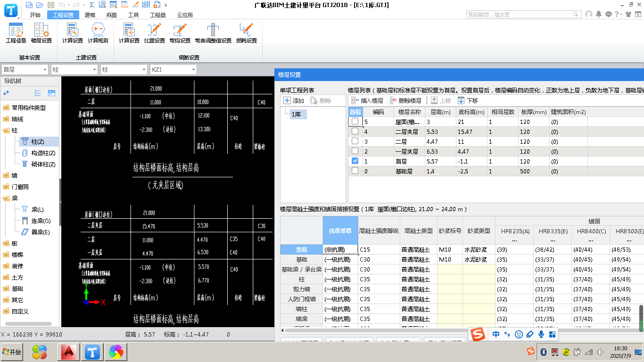
Task: Click the Sigma summary calculation icon
Action: click(91, 5)
